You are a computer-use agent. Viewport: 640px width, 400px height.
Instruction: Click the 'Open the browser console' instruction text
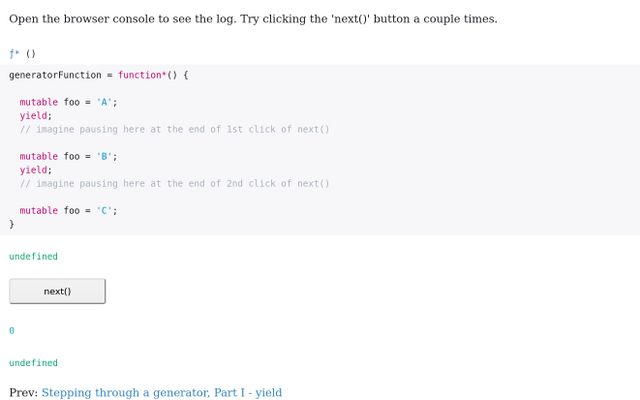pos(253,19)
